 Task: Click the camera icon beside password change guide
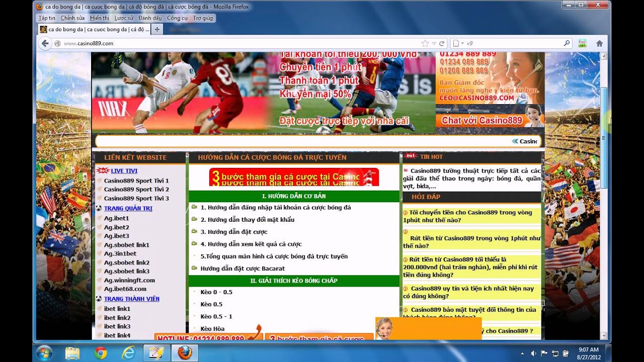pyautogui.click(x=194, y=219)
